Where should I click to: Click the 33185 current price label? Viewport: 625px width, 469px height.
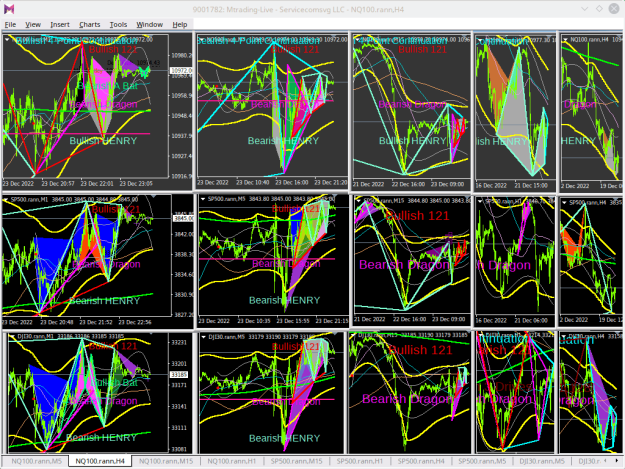click(179, 375)
